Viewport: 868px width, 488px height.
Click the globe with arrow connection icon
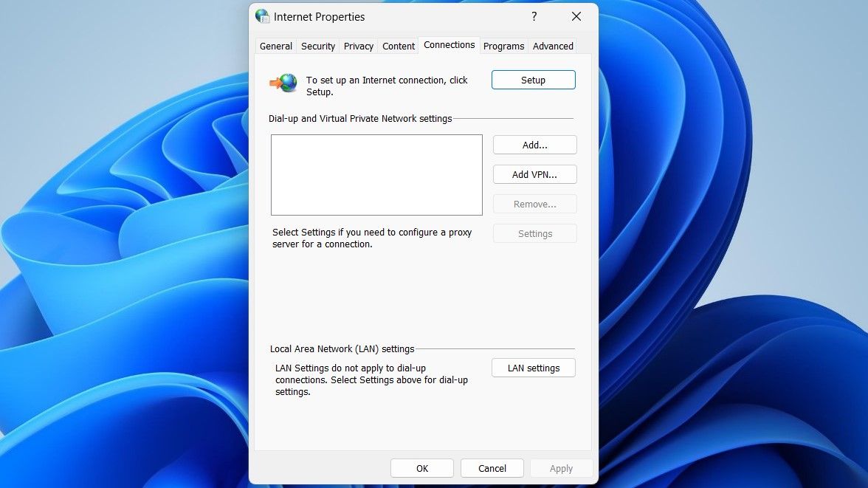[283, 83]
